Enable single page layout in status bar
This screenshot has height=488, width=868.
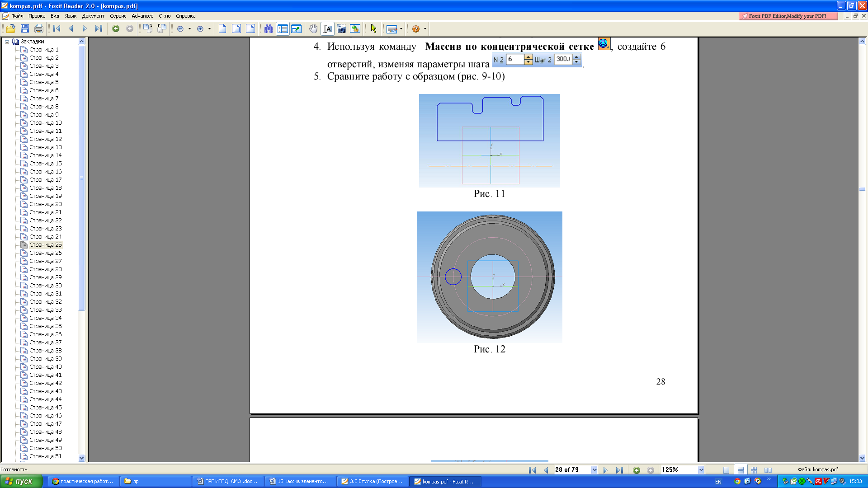726,470
